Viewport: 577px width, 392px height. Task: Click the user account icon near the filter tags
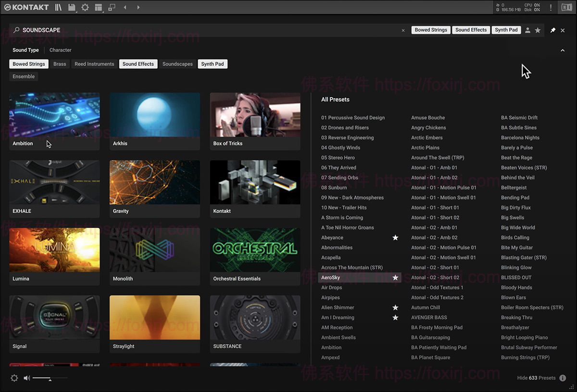pos(527,30)
